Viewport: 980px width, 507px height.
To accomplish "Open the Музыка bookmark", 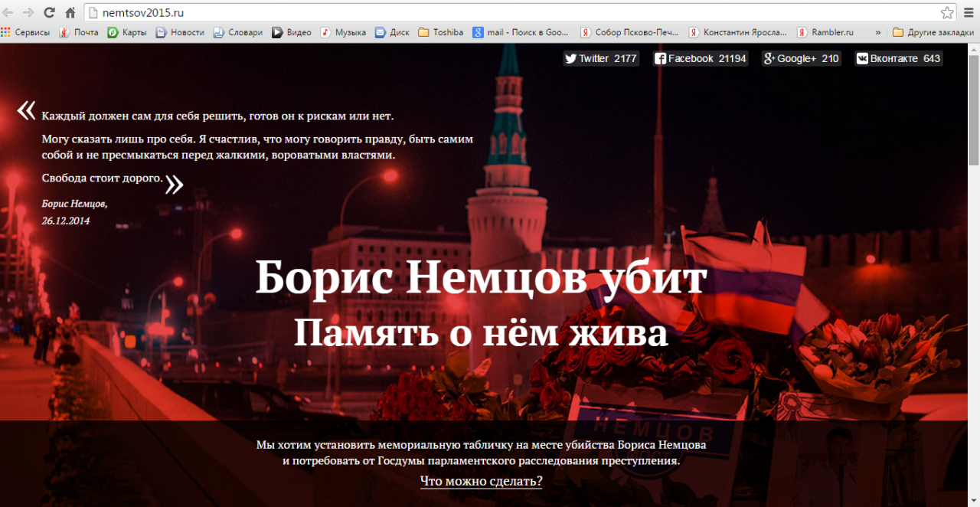I will [x=343, y=32].
